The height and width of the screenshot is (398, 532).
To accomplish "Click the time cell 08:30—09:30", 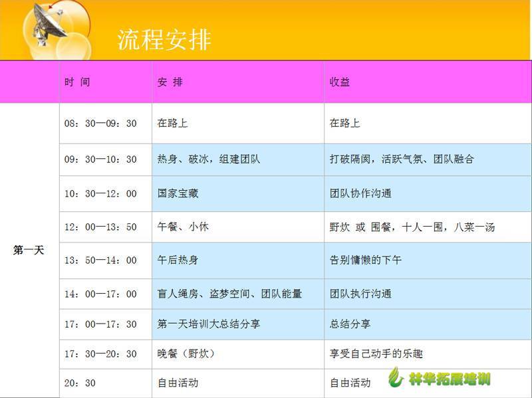I will [x=106, y=124].
